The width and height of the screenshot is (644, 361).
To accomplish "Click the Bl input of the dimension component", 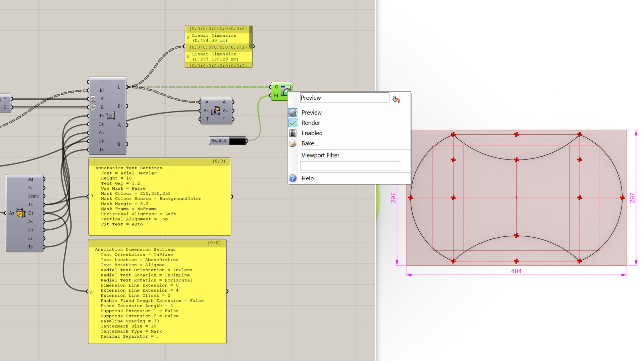I will [x=102, y=90].
